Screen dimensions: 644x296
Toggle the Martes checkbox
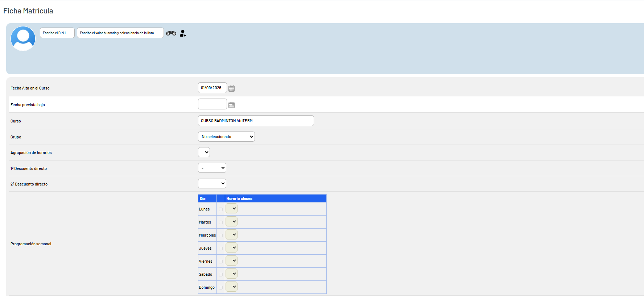coord(221,222)
